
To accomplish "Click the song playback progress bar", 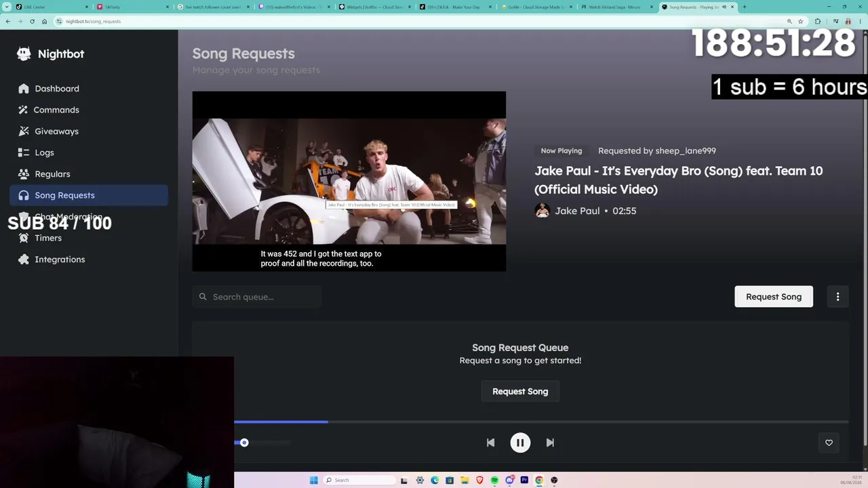I will click(541, 422).
